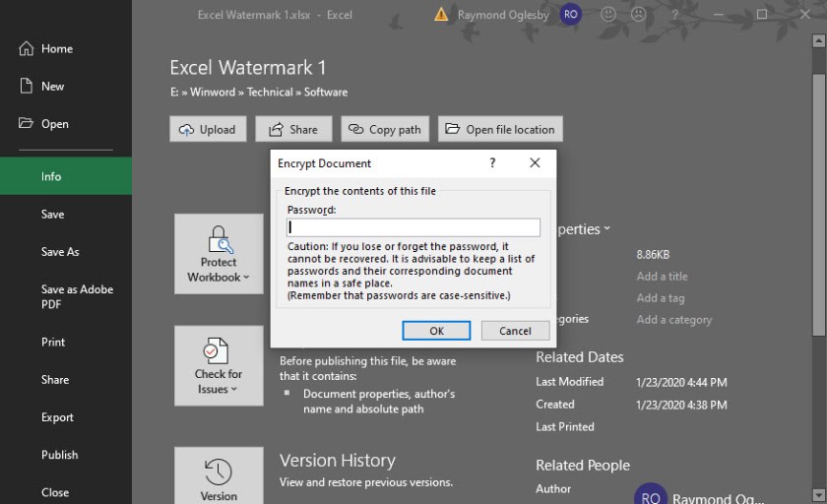Click the Related Dates heading
The image size is (827, 504).
(580, 357)
